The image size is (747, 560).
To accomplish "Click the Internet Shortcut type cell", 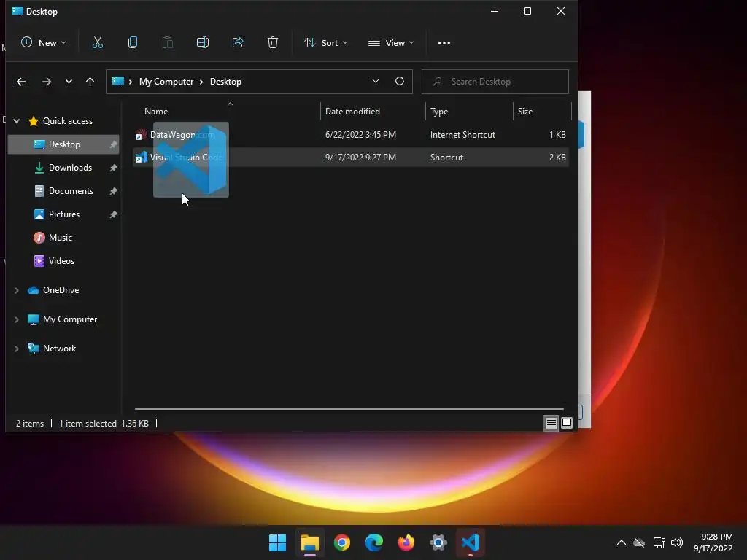I will point(462,135).
